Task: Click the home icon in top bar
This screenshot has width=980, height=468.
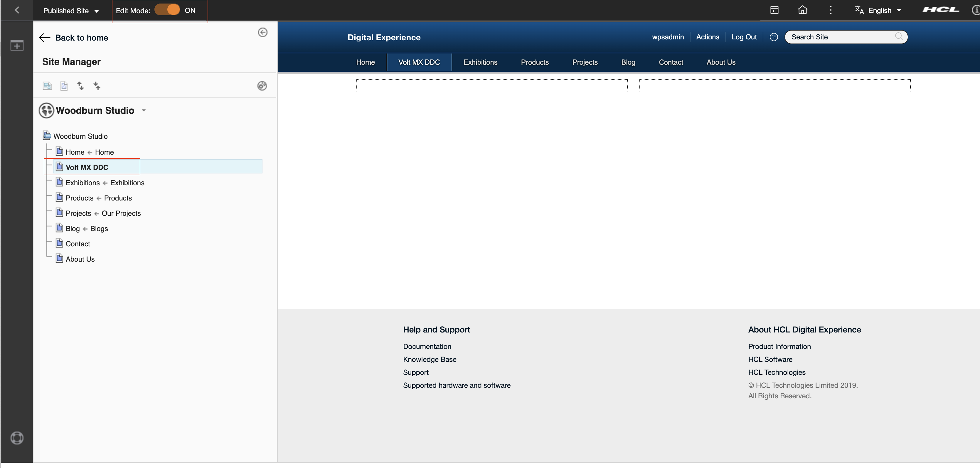Action: point(802,10)
